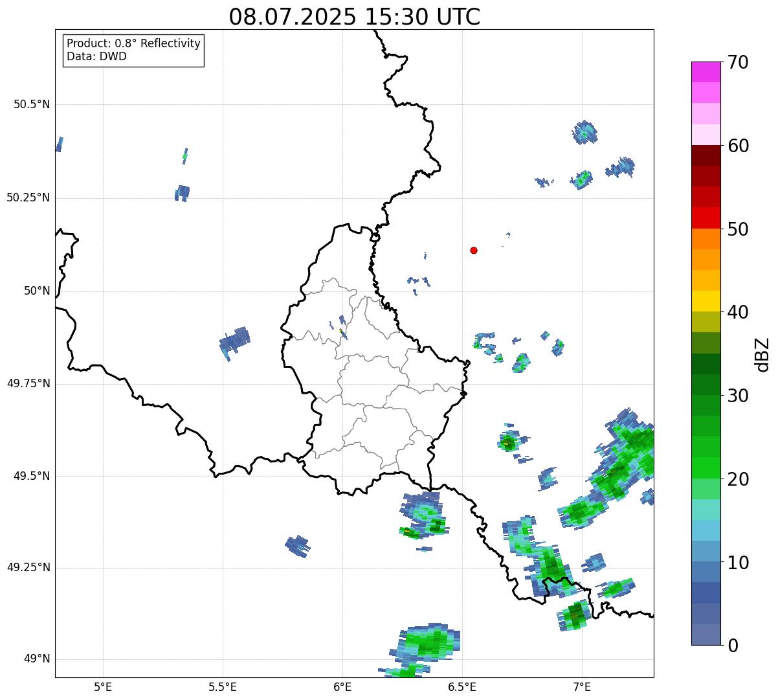Click the 49°N latitude label
Image resolution: width=778 pixels, height=700 pixels.
tap(37, 659)
